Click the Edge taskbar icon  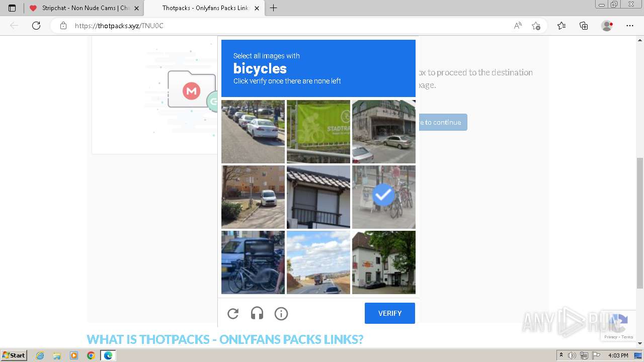[108, 355]
